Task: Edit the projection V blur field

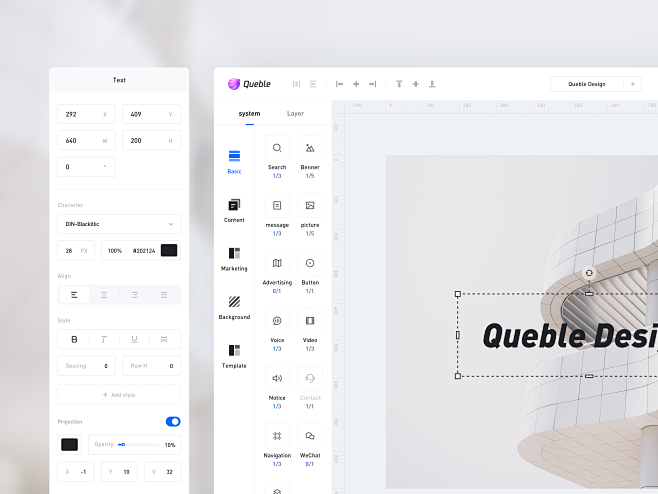Action: click(162, 472)
